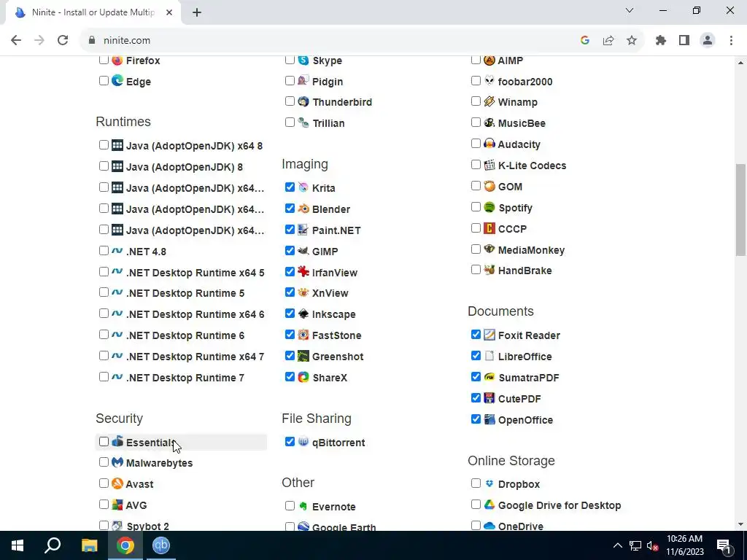Viewport: 747px width, 560px height.
Task: Open taskbar search magnifier
Action: tap(53, 545)
